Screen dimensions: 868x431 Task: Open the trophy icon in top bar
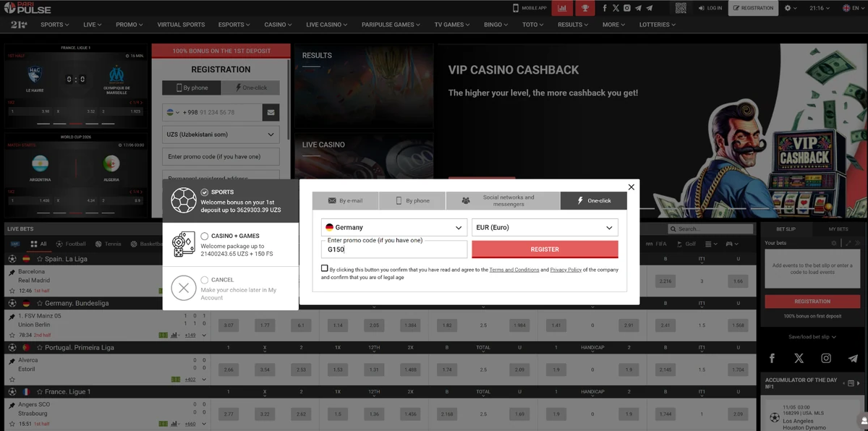tap(585, 8)
